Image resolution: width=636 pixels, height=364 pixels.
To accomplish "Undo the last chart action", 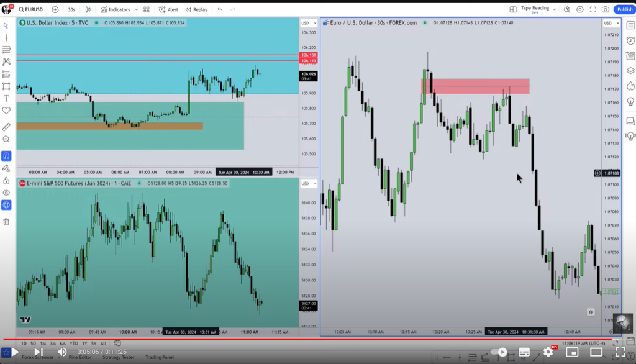I will click(220, 9).
